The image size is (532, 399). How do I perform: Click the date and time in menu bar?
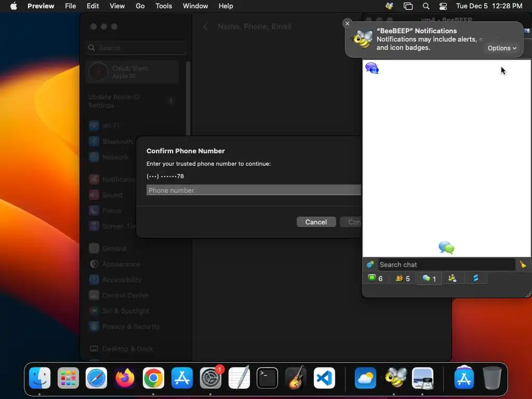pos(489,6)
